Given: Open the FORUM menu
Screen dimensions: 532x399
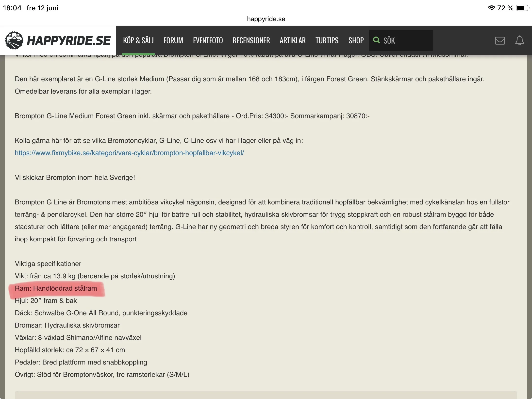Looking at the screenshot, I should (x=173, y=40).
